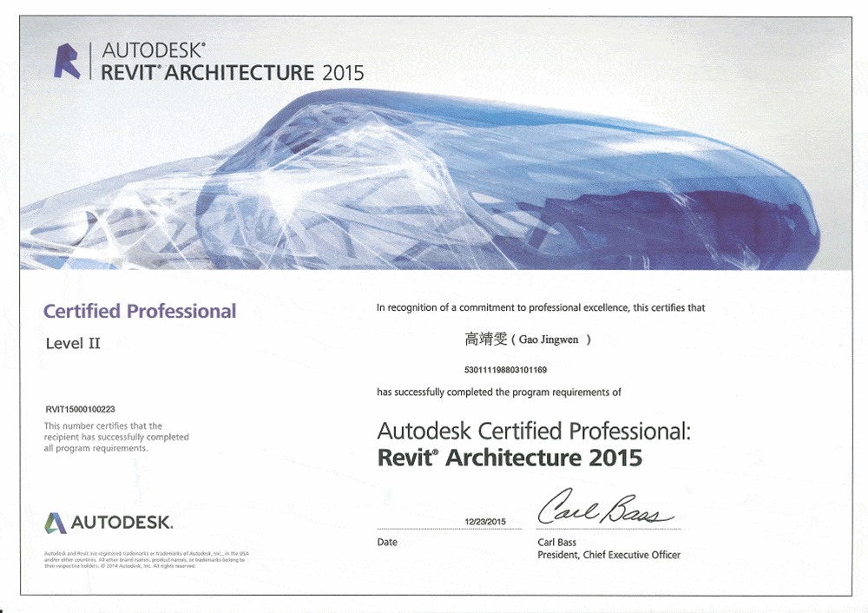The image size is (868, 613).
Task: Click the trademark fine print at the bottom
Action: coord(146,559)
